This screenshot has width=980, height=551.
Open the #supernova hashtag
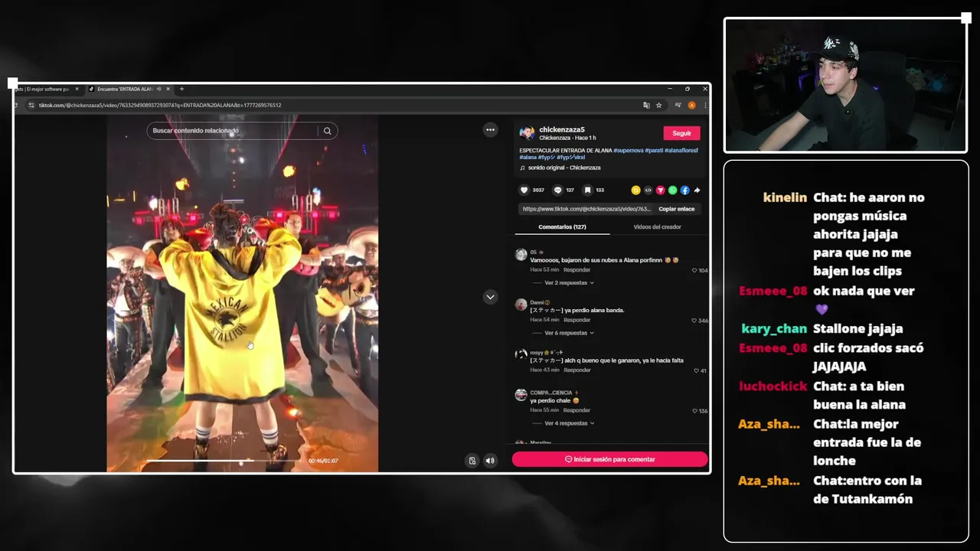pos(628,151)
